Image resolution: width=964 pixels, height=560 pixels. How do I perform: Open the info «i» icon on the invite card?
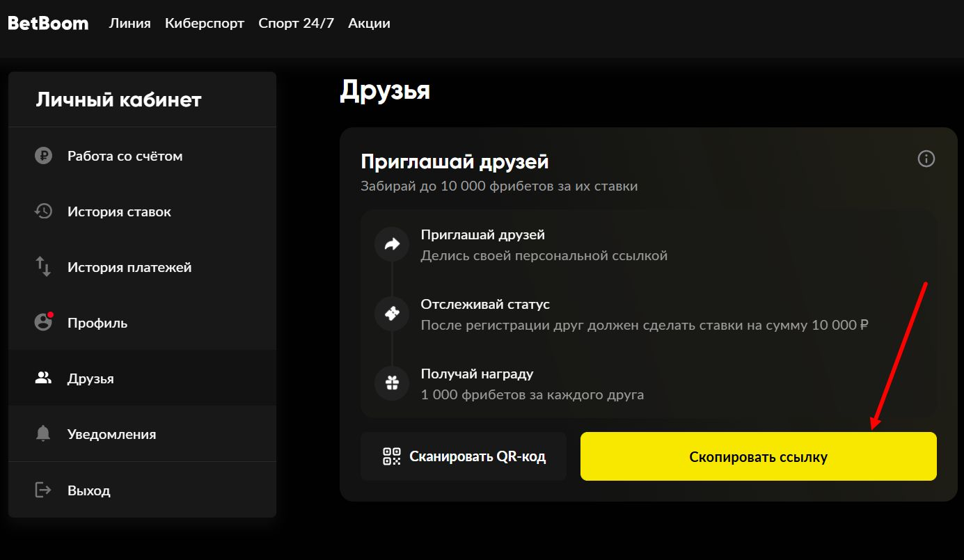coord(926,159)
